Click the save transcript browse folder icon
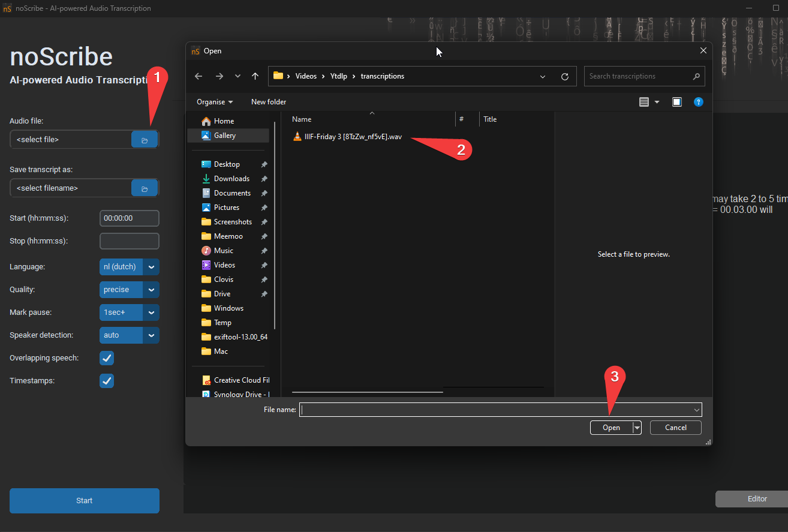Image resolution: width=788 pixels, height=532 pixels. (x=145, y=188)
